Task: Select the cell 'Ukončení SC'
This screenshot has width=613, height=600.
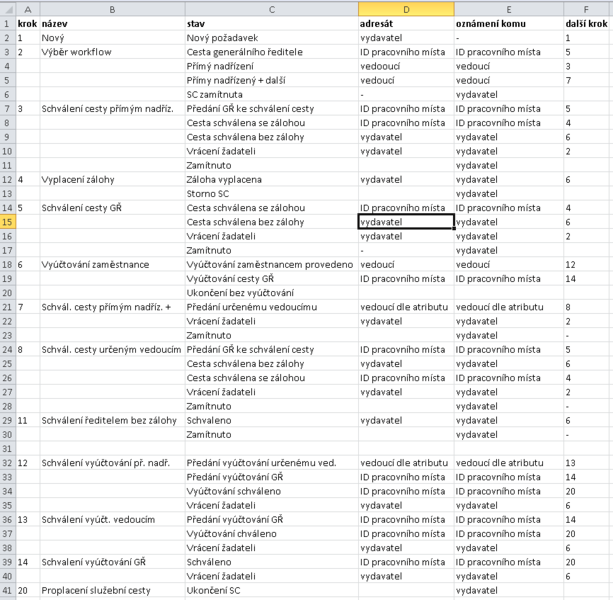Action: 272,591
